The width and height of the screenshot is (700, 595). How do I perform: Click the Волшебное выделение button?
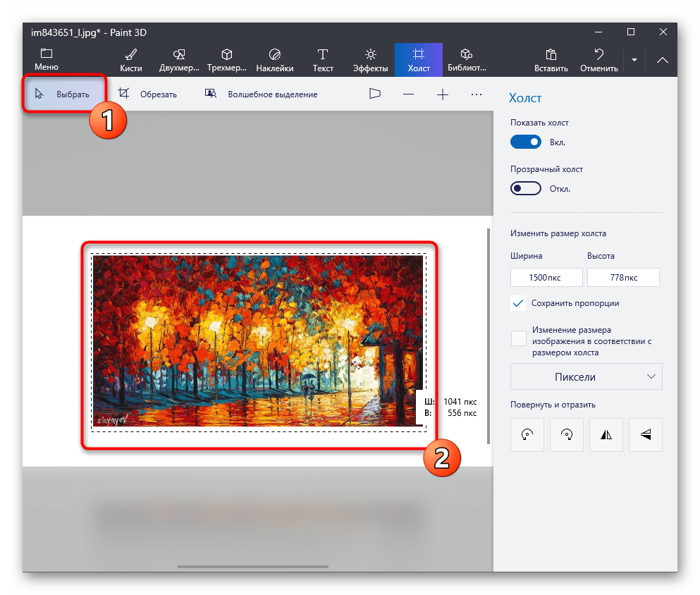pos(261,94)
